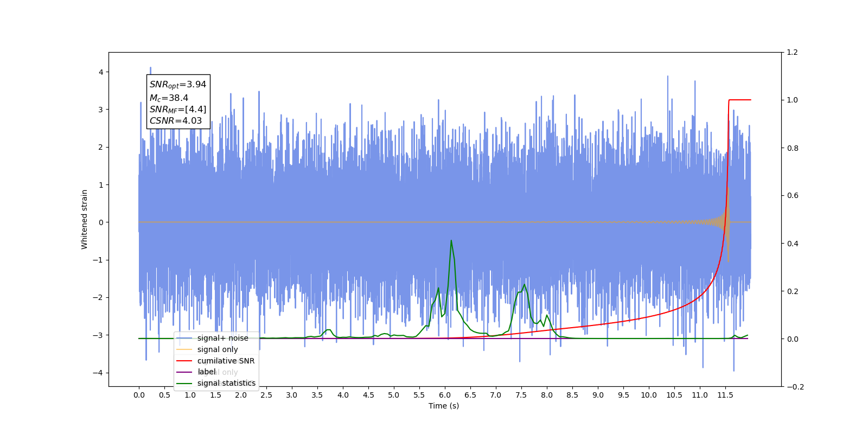Click the CSNR=4.03 annotation text

[176, 121]
